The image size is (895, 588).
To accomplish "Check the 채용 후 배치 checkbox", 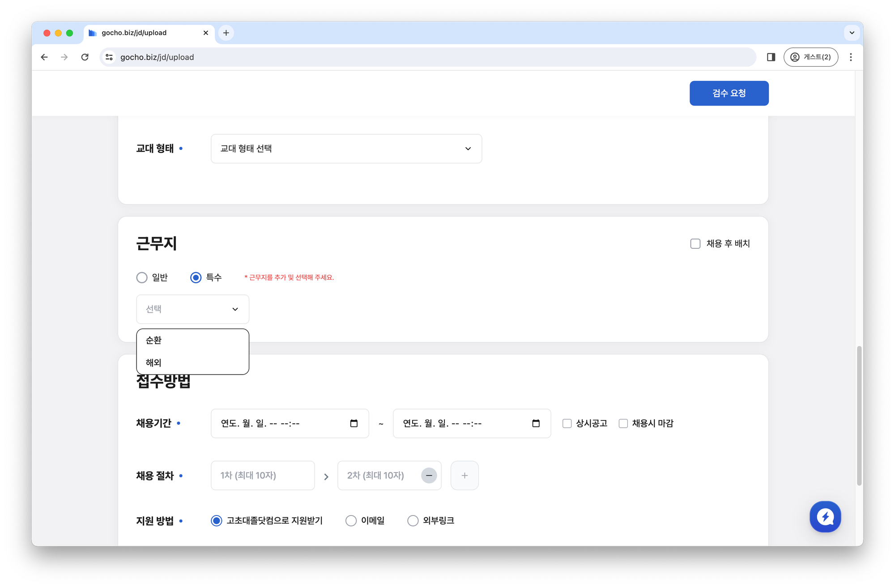I will coord(695,243).
